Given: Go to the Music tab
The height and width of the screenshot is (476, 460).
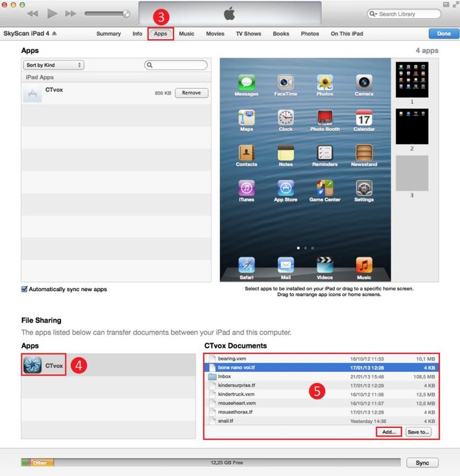Looking at the screenshot, I should coord(187,34).
